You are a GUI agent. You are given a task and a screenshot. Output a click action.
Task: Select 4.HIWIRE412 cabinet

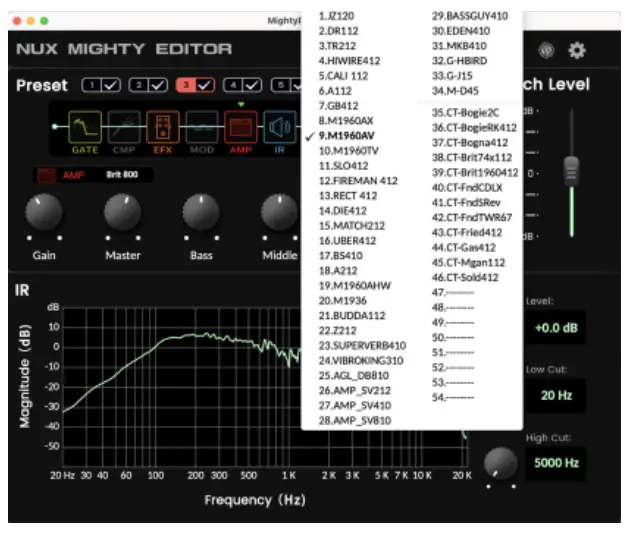pyautogui.click(x=349, y=61)
